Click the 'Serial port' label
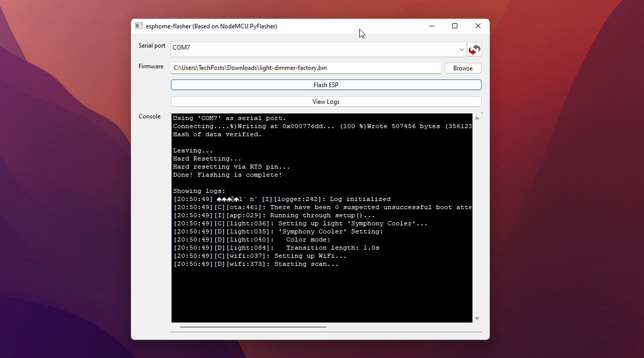 [x=152, y=46]
